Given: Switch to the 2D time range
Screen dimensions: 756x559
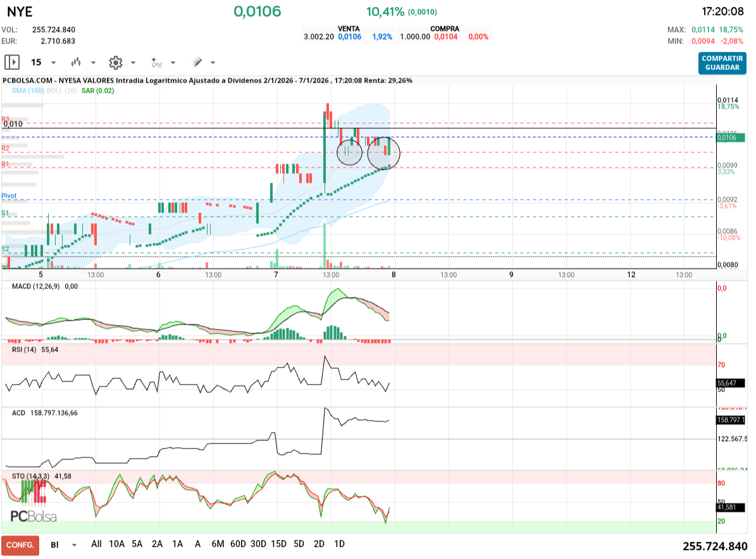Looking at the screenshot, I should (319, 544).
